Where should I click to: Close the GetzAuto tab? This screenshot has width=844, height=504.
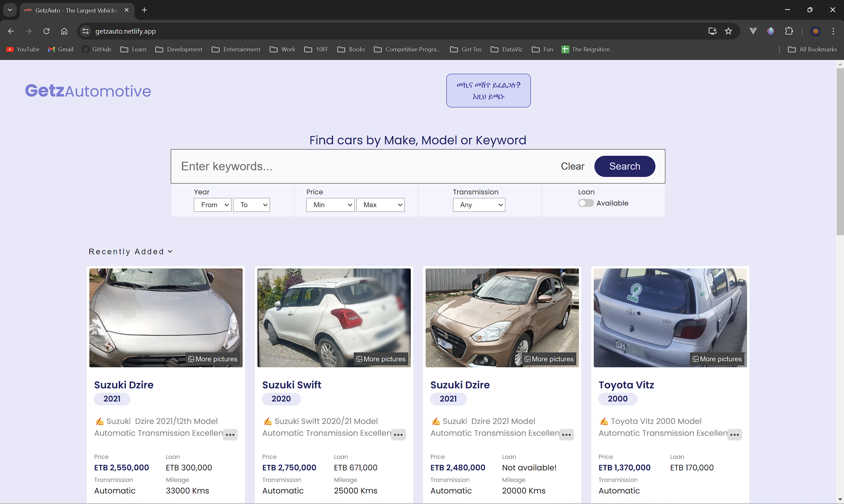pos(127,10)
